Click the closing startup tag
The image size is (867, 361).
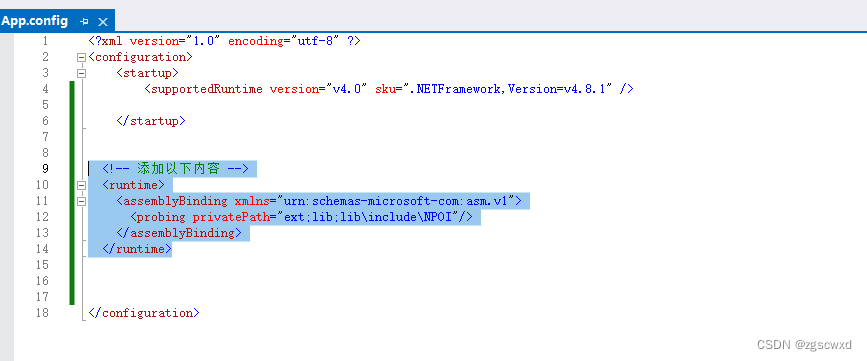coord(151,121)
